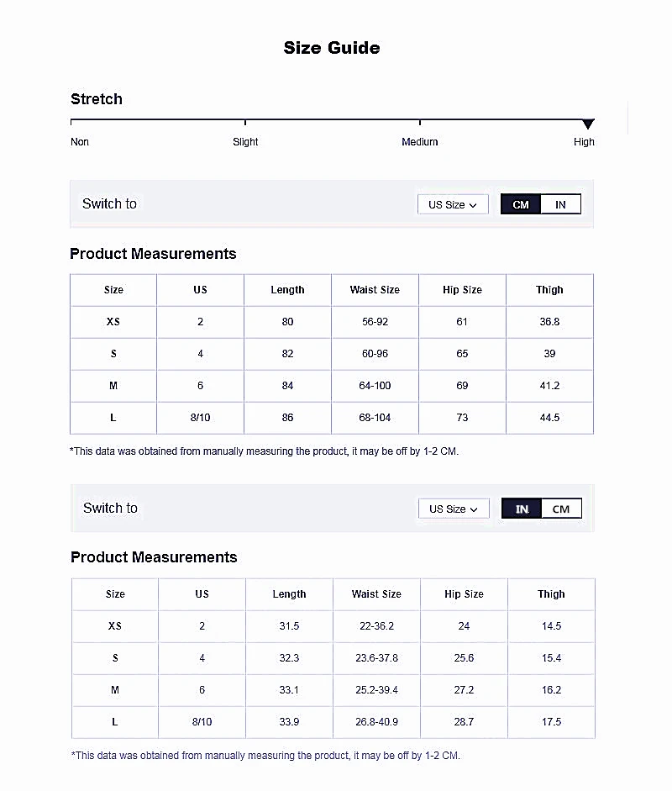Click the High stretch triangle marker
The height and width of the screenshot is (791, 672).
(x=588, y=124)
